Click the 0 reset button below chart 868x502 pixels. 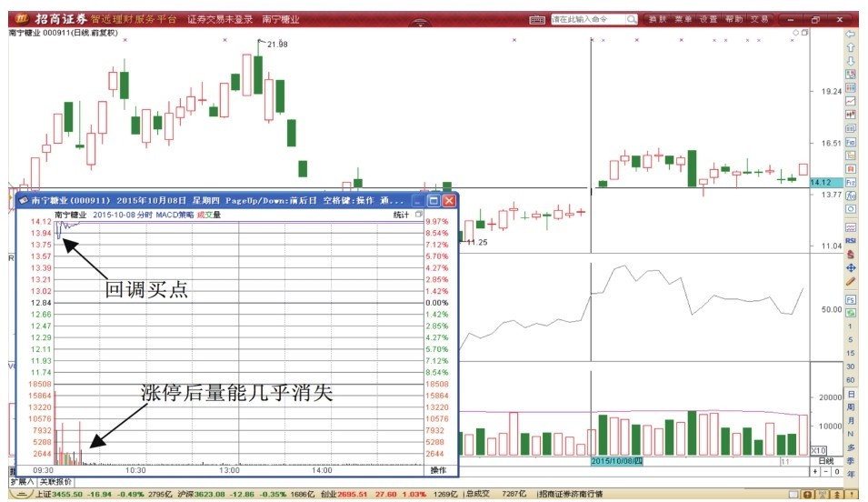[836, 471]
